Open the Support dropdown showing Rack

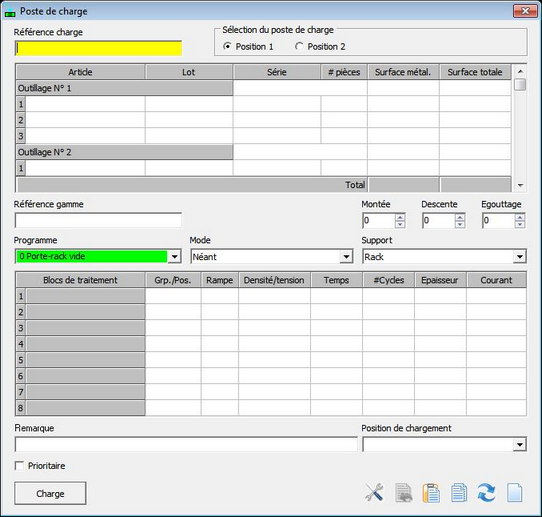click(x=520, y=256)
